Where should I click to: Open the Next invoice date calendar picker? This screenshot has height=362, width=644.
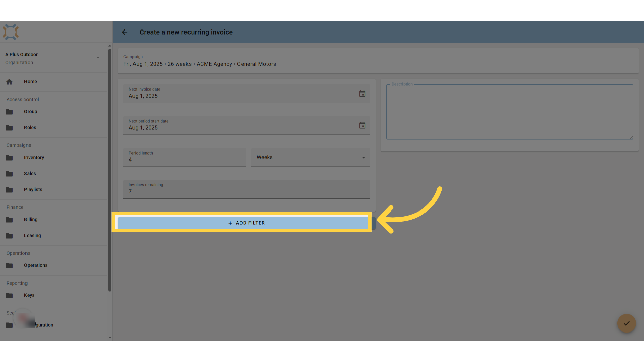pos(362,94)
